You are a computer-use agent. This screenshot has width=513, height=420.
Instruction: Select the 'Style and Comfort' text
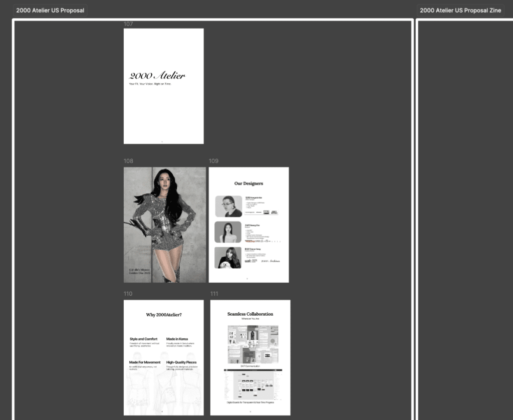point(143,339)
